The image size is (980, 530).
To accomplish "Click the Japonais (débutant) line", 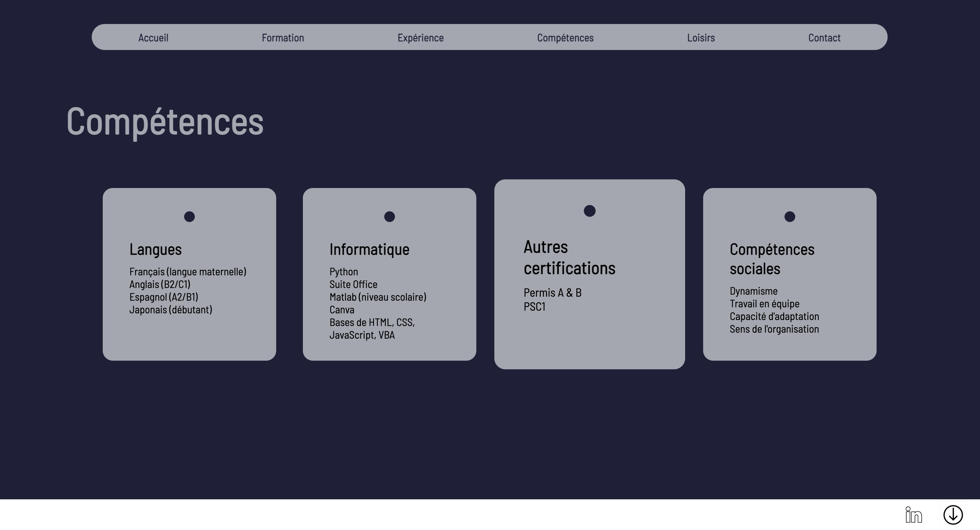I will point(170,310).
